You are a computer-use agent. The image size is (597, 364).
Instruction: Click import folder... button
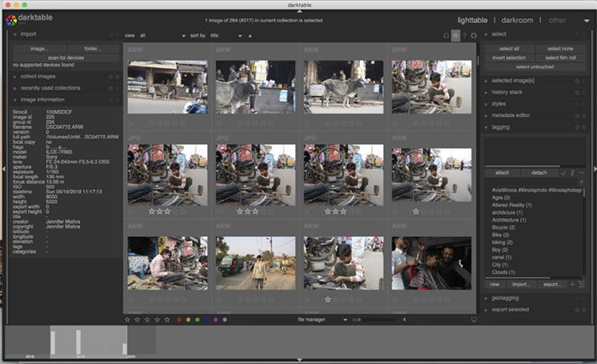92,49
